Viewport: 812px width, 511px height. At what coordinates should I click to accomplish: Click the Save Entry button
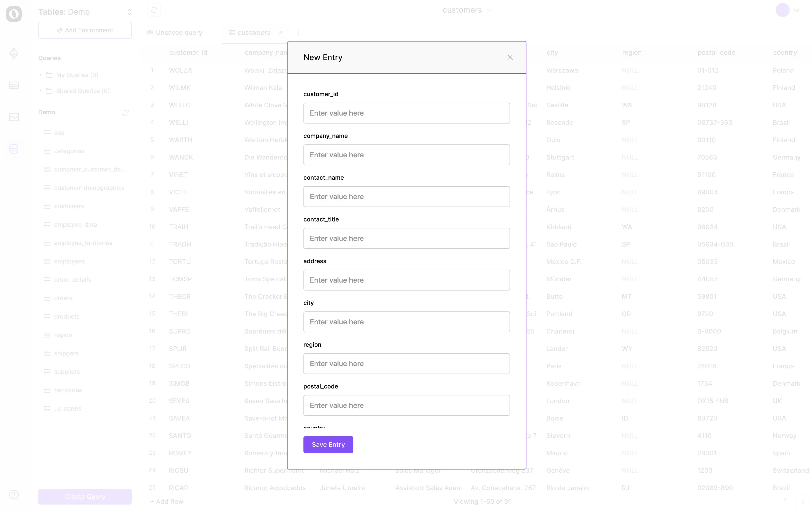pos(328,444)
